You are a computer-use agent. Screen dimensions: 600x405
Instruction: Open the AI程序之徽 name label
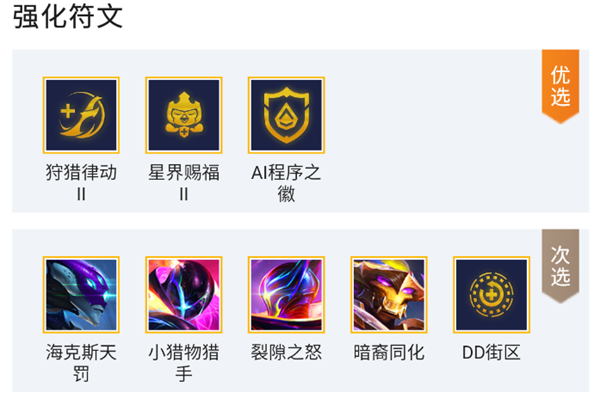(286, 183)
